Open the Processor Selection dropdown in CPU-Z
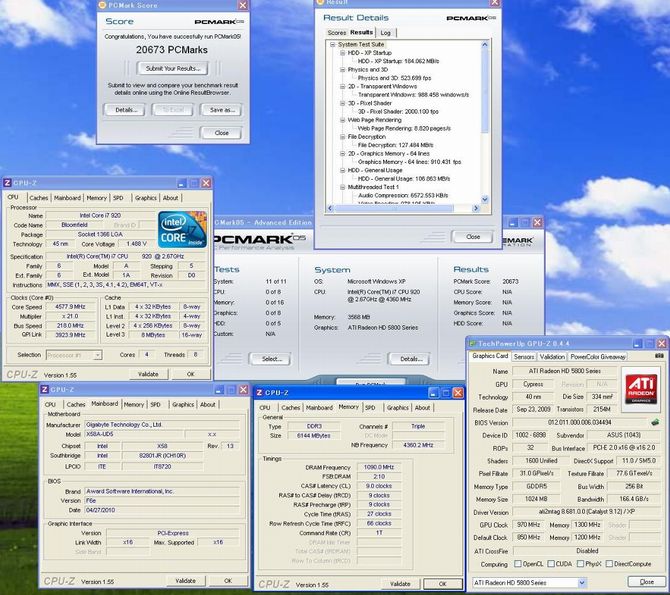This screenshot has height=595, width=670. pyautogui.click(x=98, y=355)
